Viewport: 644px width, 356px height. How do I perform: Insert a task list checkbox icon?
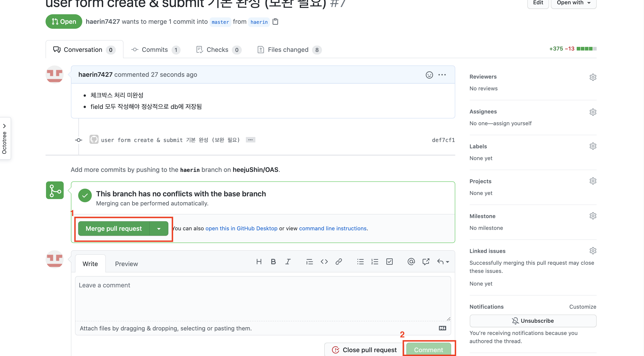(x=389, y=262)
